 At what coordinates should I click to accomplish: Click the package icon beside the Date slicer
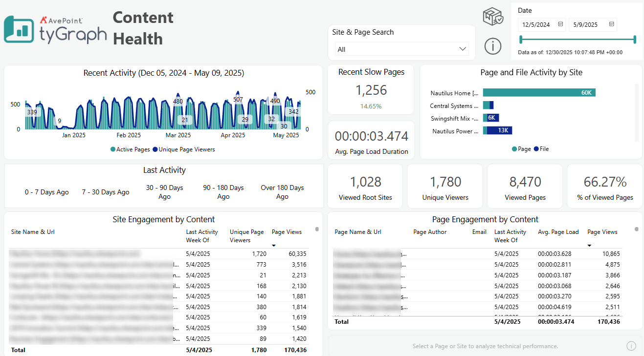coord(492,16)
